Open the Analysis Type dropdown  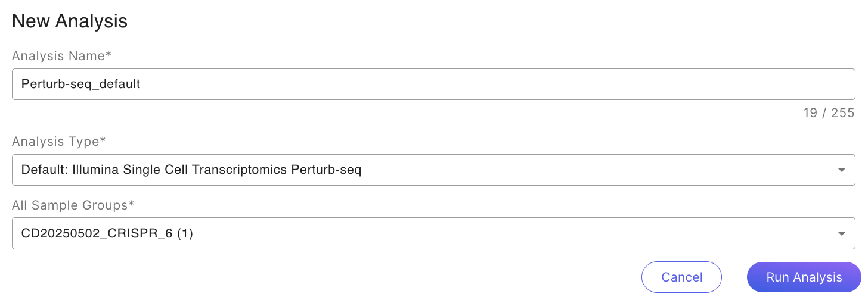pos(433,170)
